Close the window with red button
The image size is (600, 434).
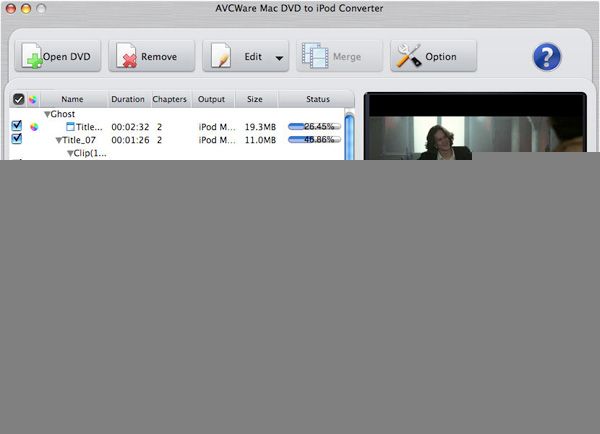click(x=11, y=8)
